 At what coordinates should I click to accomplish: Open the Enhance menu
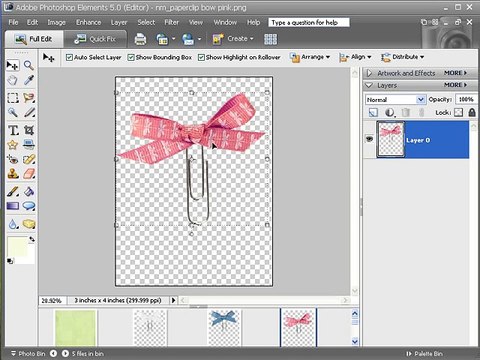click(88, 22)
